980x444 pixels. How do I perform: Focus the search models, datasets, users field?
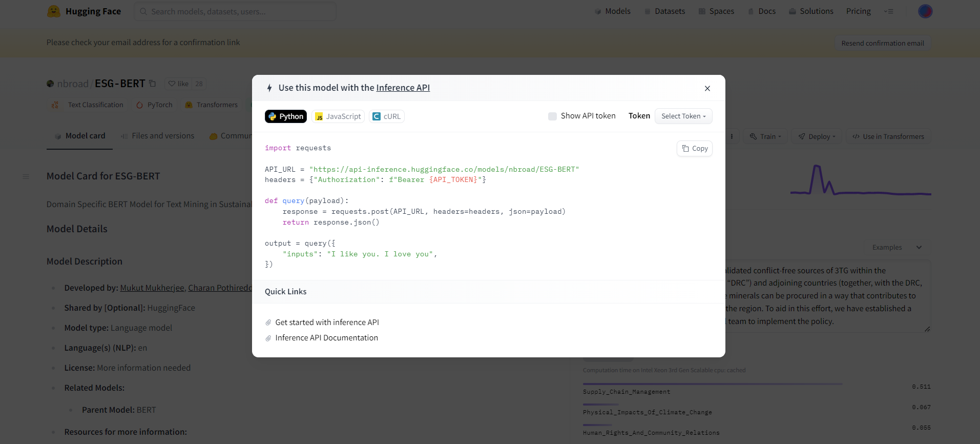click(x=235, y=11)
